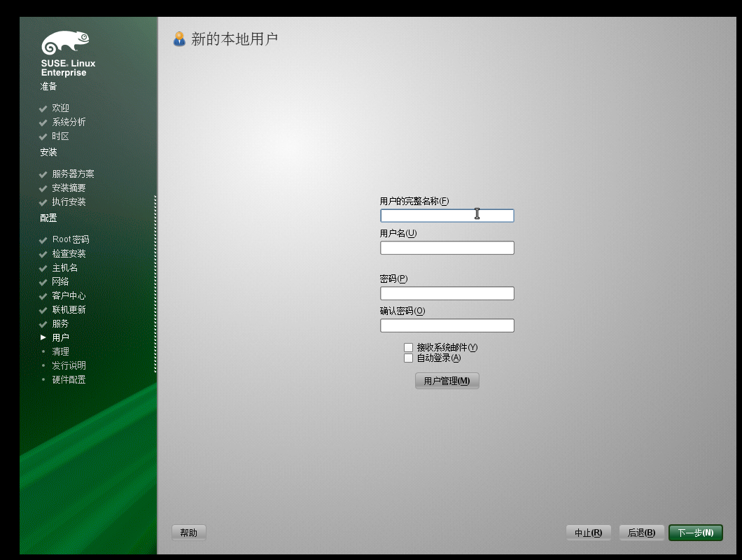Click inside the 用户的完整名称 field
This screenshot has width=742, height=560.
[447, 216]
